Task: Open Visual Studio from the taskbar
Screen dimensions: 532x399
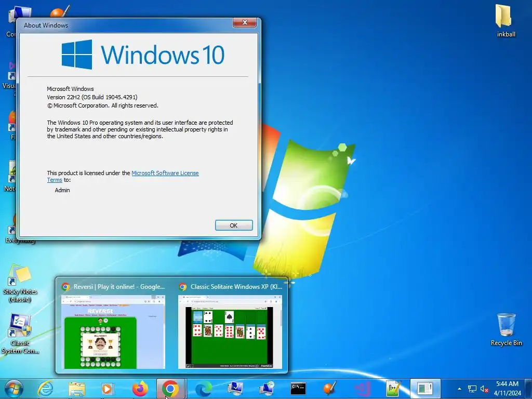Action: point(362,389)
